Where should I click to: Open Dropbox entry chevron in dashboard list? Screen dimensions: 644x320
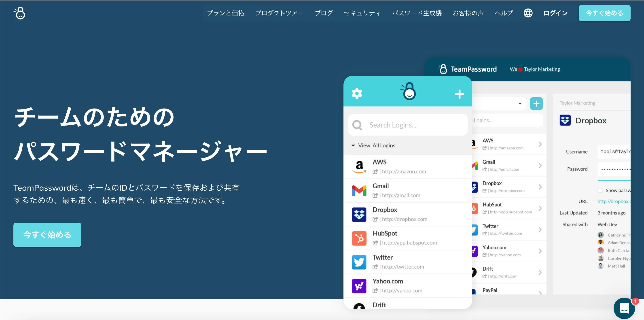tap(540, 187)
